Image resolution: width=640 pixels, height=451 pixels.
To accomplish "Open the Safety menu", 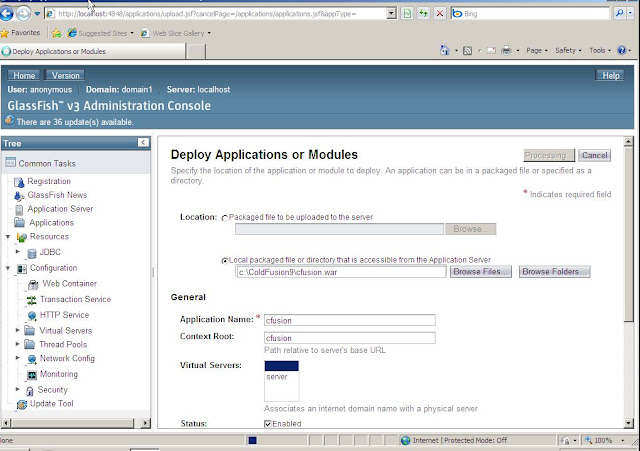I will click(568, 51).
